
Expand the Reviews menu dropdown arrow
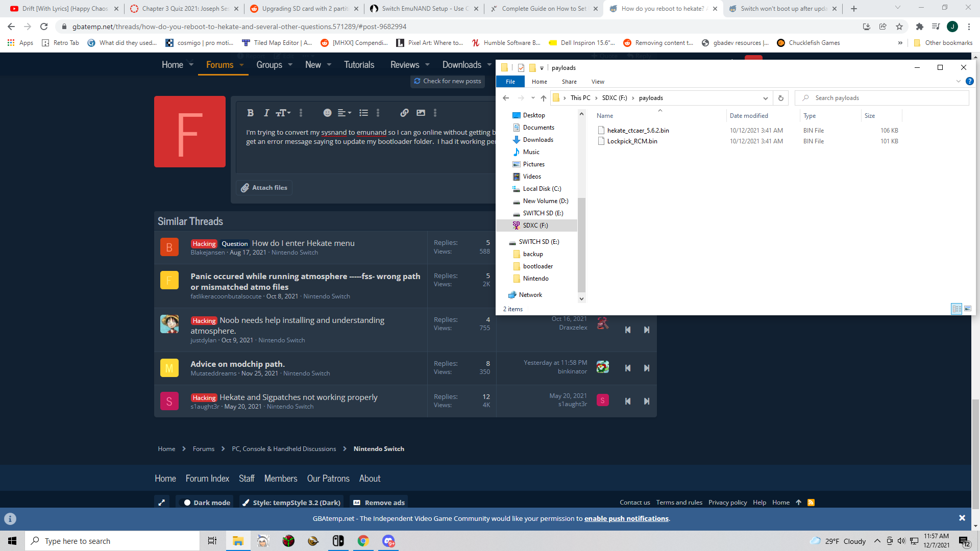427,65
